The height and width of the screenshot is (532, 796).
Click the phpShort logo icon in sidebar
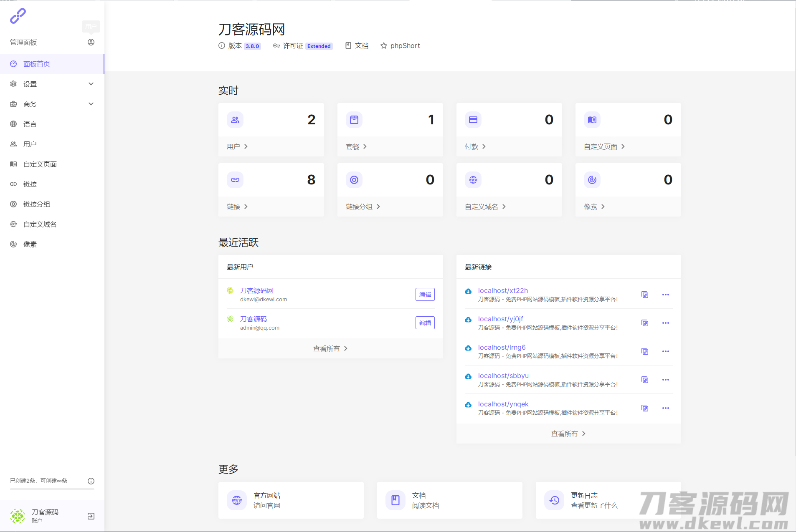(x=18, y=16)
